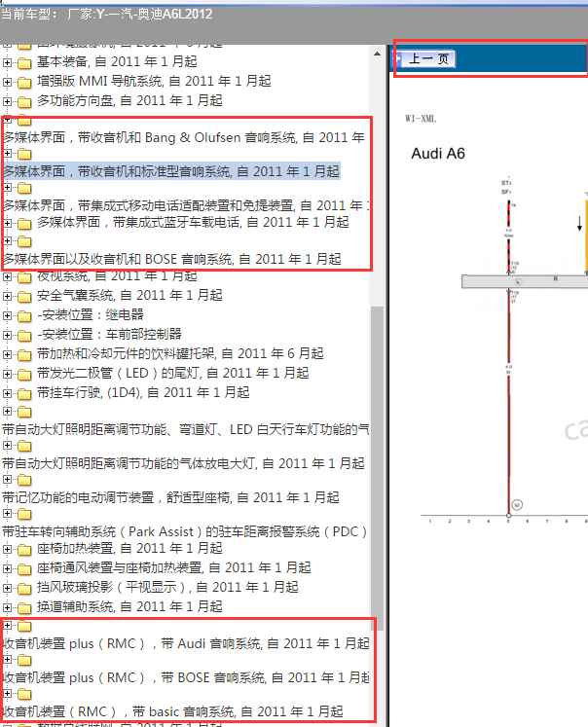Click the 当前车型 vehicle model header text

(106, 14)
